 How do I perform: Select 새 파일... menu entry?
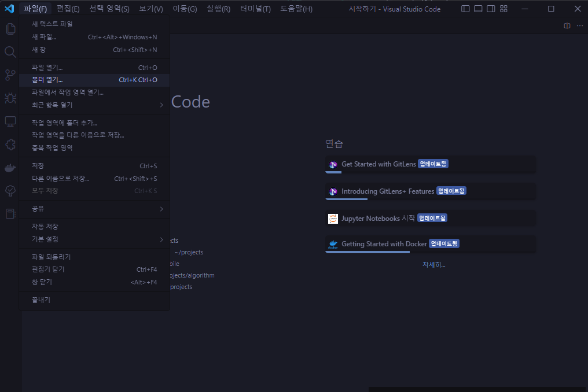tap(94, 37)
